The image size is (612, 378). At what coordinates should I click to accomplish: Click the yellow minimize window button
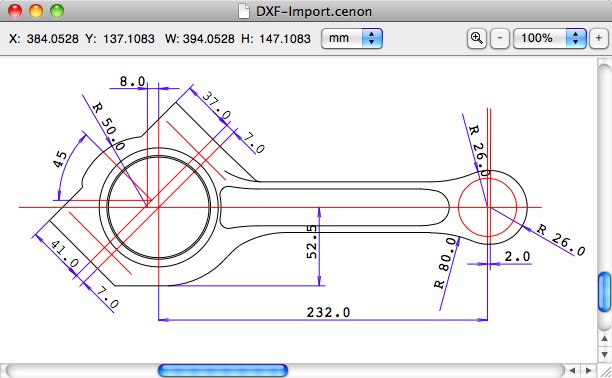(36, 11)
